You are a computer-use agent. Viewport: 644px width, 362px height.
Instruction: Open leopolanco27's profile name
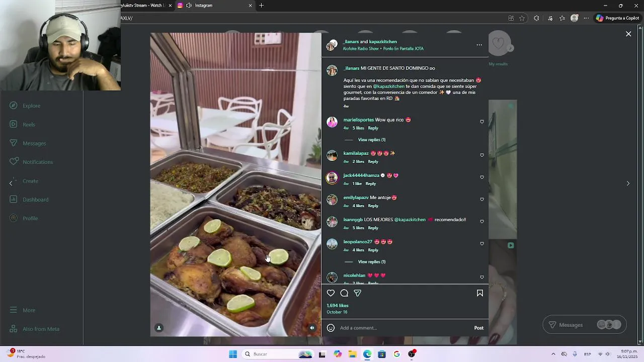[x=358, y=242]
